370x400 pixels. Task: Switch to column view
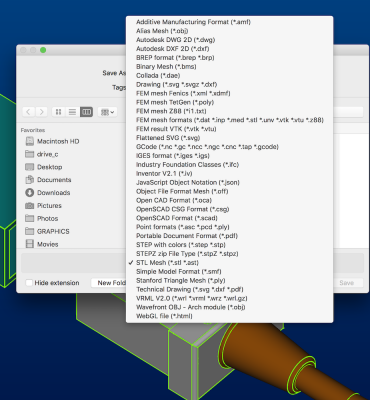point(86,112)
